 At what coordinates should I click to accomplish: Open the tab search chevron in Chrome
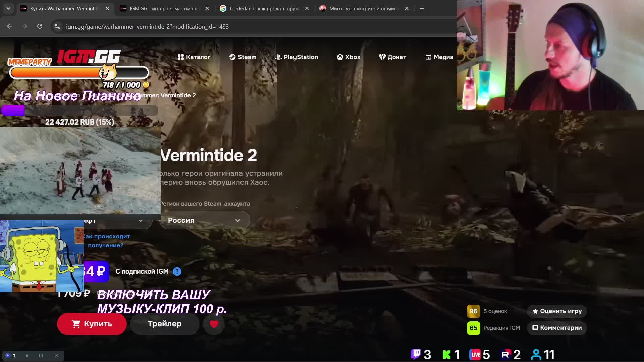point(8,8)
